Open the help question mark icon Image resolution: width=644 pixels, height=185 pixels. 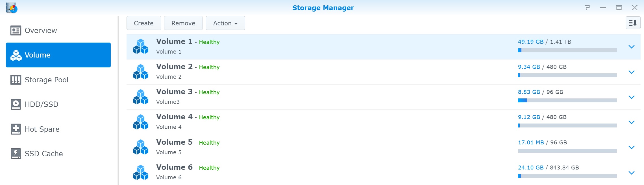[587, 8]
